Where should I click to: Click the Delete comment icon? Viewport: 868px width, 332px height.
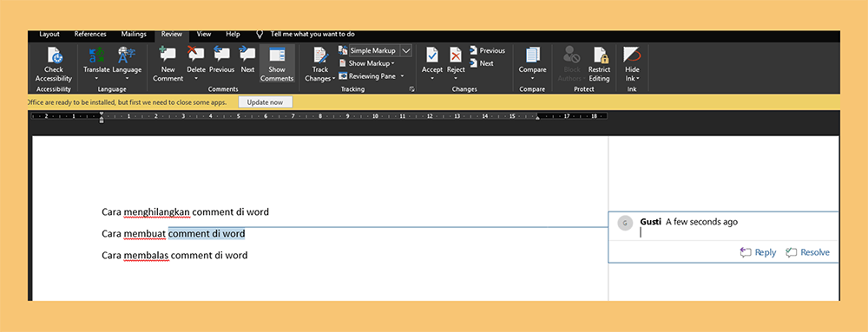[196, 54]
